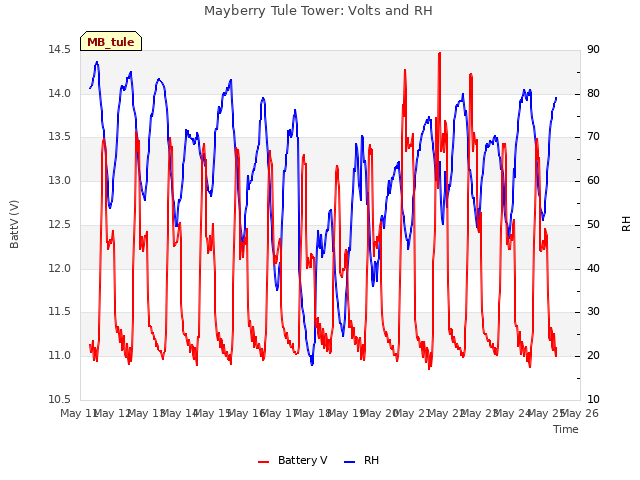Click the 'RH' right axis title
Screen dimensions: 640x480
coord(626,224)
